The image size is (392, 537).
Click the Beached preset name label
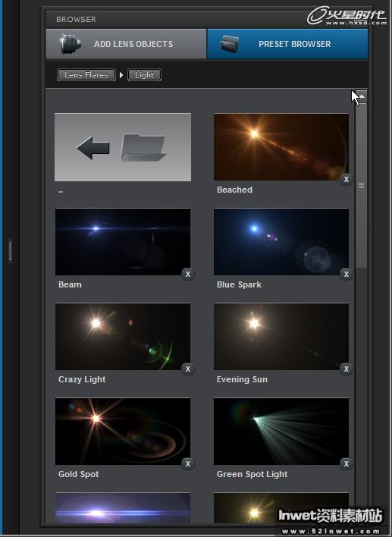point(234,190)
